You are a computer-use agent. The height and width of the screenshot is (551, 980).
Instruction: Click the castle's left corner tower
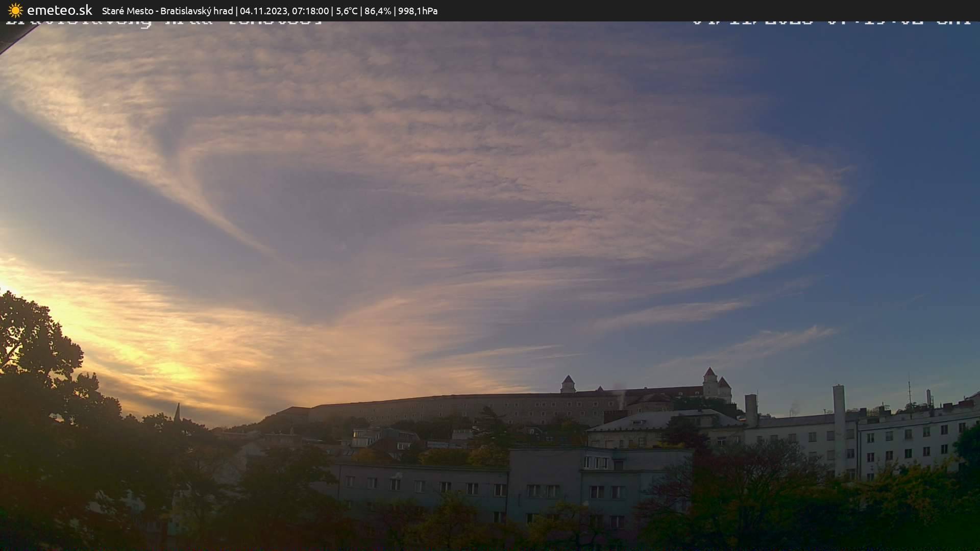click(x=568, y=385)
